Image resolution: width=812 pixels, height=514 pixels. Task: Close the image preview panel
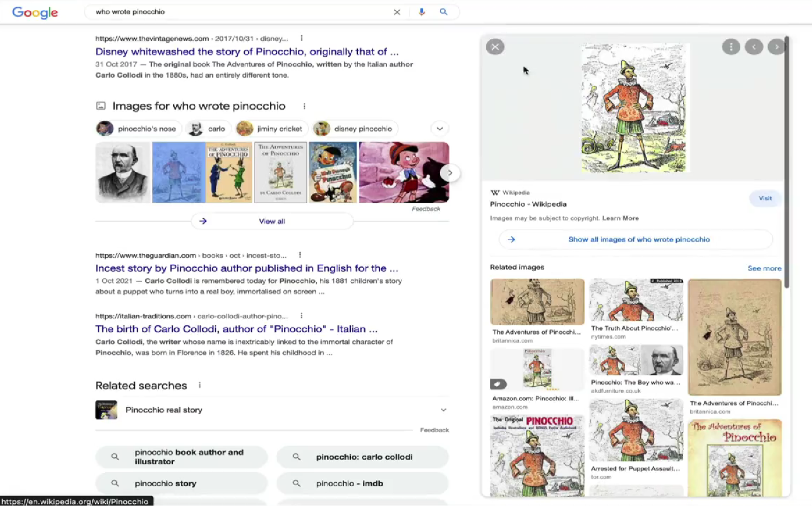pos(495,47)
